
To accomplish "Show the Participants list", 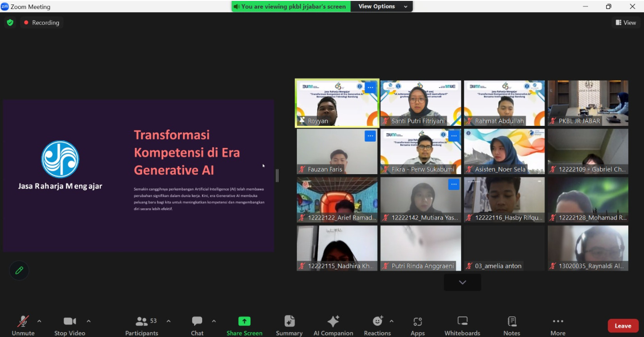I will pos(142,326).
